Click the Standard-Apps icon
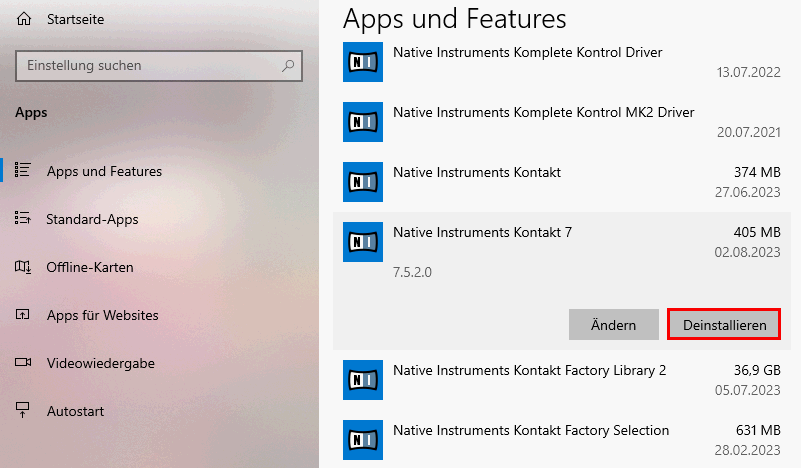 point(23,218)
